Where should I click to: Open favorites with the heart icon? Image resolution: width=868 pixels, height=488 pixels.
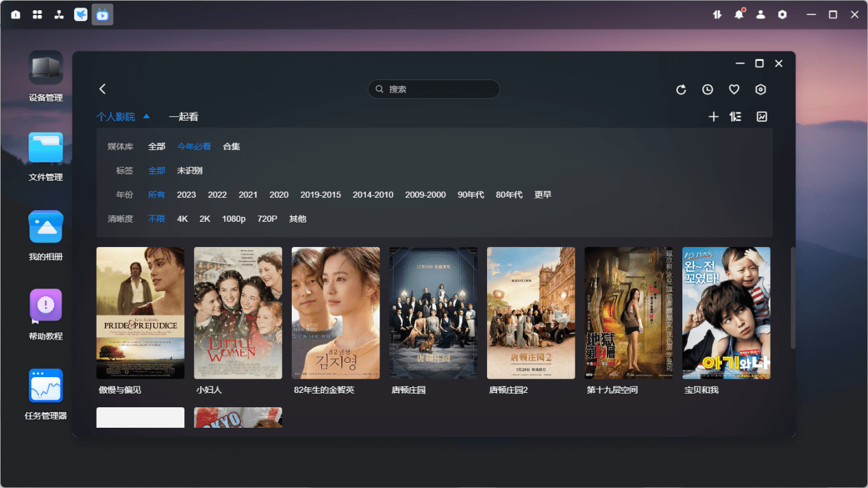[x=734, y=90]
